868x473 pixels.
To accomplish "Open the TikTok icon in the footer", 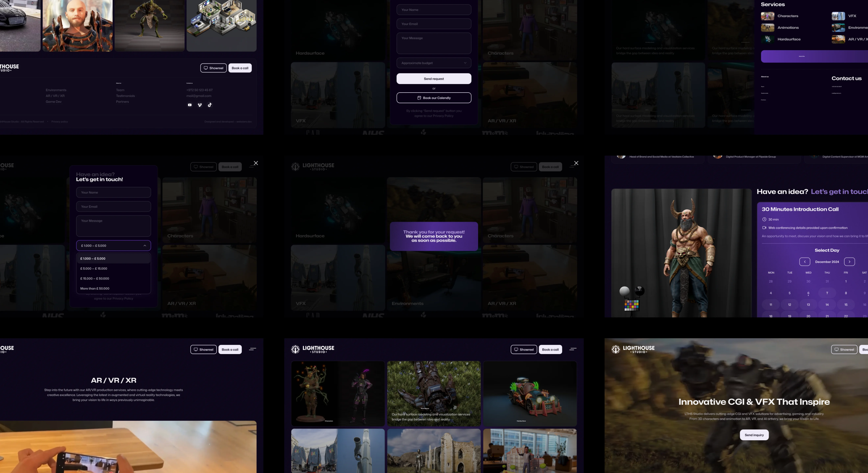I will pyautogui.click(x=210, y=105).
